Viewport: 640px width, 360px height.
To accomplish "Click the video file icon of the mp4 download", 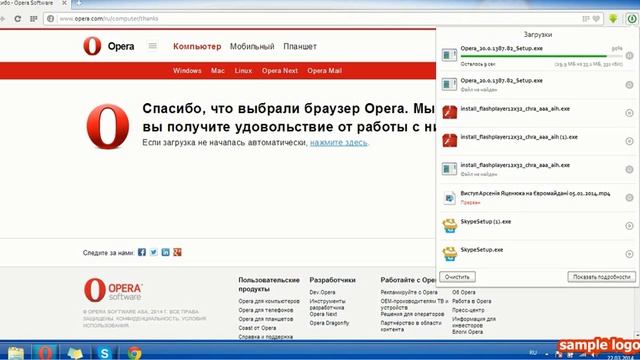I will click(449, 198).
